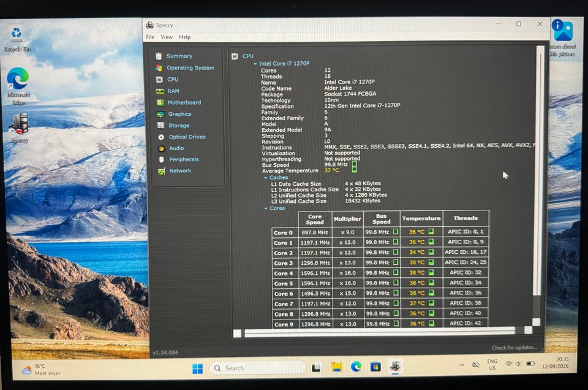Open the Help menu
Viewport: 588px width, 390px height.
pos(184,37)
